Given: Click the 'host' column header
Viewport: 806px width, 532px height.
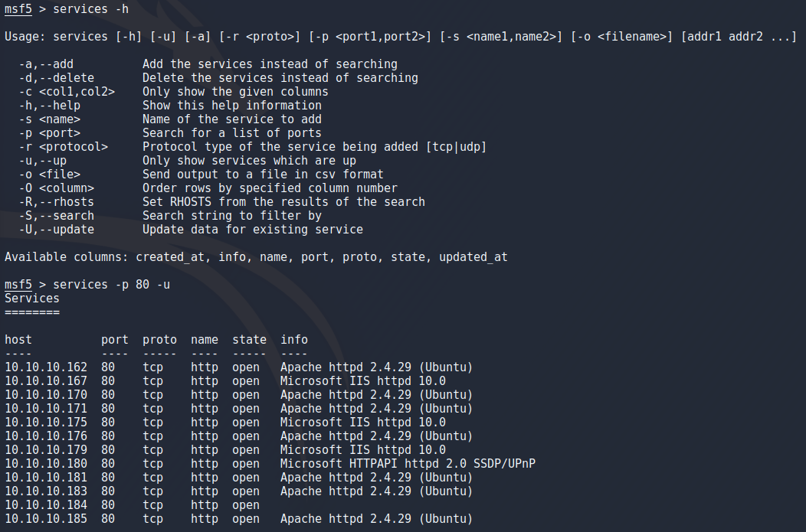Looking at the screenshot, I should [18, 340].
